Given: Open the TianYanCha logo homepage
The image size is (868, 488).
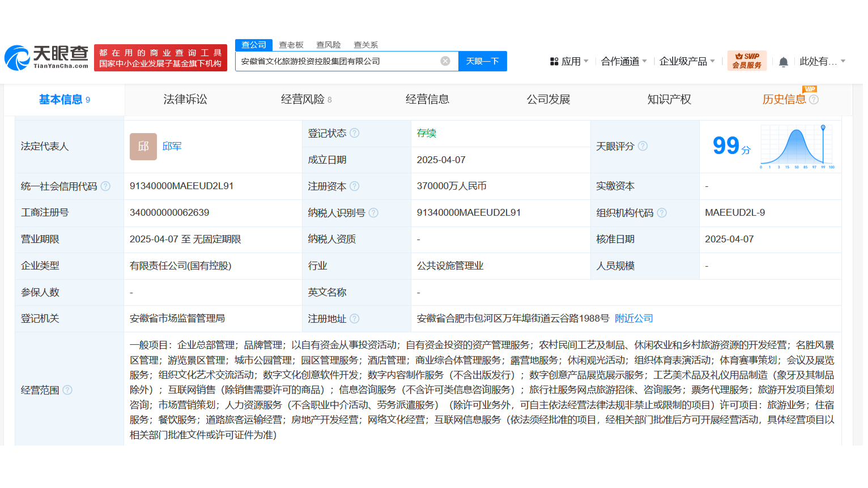Looking at the screenshot, I should [46, 57].
